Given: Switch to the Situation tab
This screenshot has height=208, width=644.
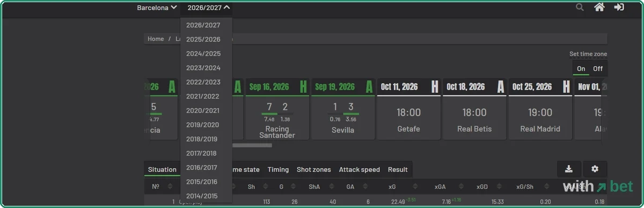Looking at the screenshot, I should click(x=162, y=169).
